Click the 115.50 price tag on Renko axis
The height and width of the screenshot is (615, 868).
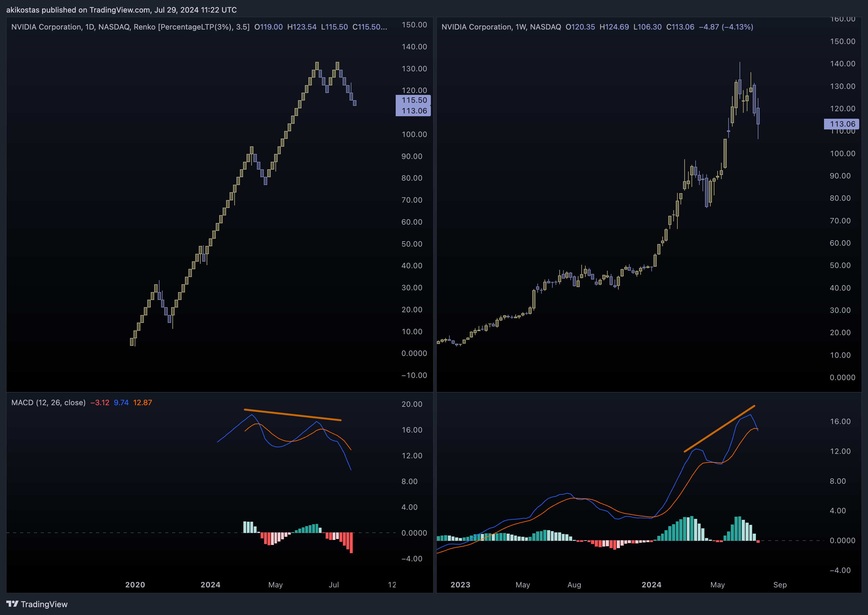click(x=413, y=100)
